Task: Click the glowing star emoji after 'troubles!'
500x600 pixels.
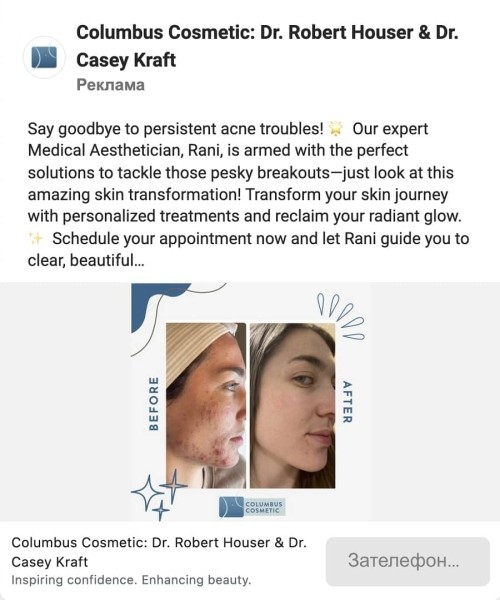Action: point(336,129)
